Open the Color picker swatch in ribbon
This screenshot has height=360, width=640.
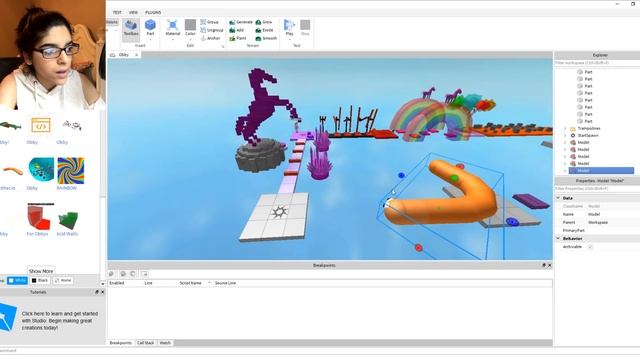190,27
